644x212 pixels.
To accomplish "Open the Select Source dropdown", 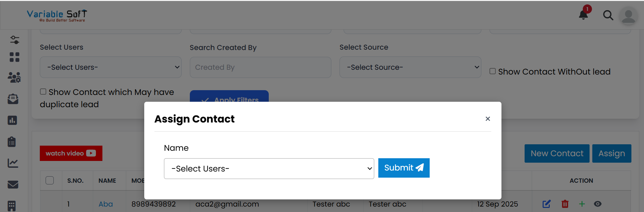I will click(410, 67).
